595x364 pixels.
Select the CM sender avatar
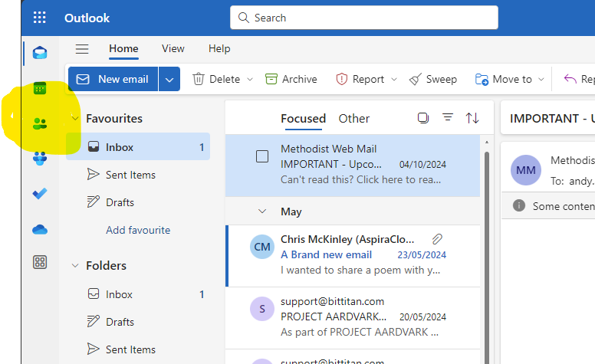(x=262, y=247)
